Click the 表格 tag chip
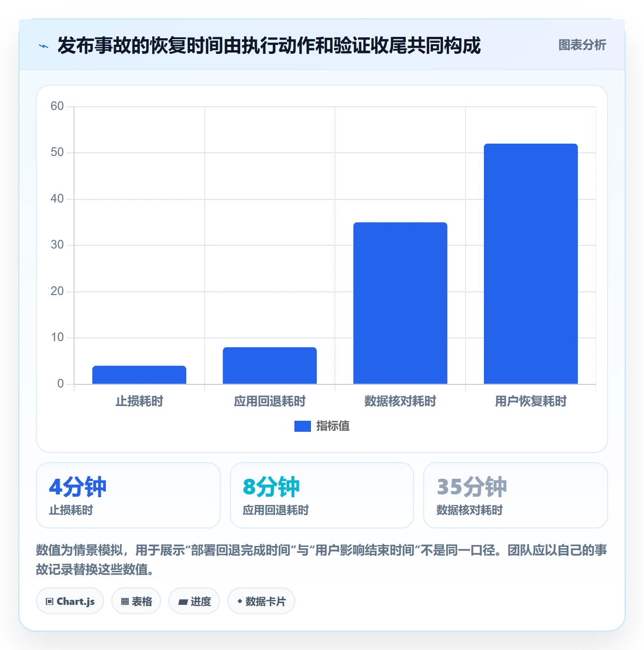 [136, 601]
